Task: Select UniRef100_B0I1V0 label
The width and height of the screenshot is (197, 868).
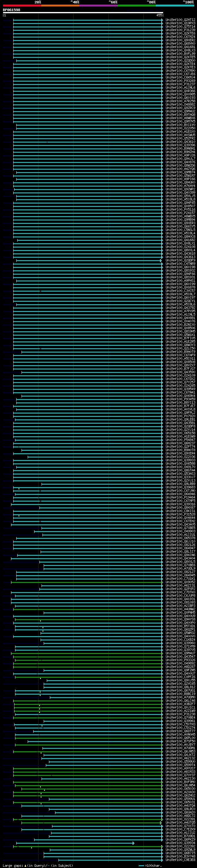Action: [180, 125]
